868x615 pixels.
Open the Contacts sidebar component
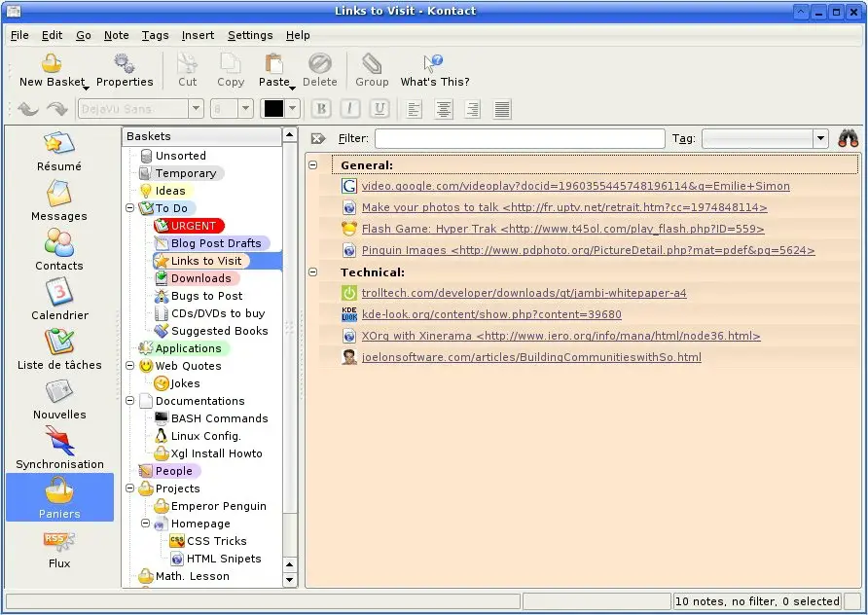click(x=59, y=250)
